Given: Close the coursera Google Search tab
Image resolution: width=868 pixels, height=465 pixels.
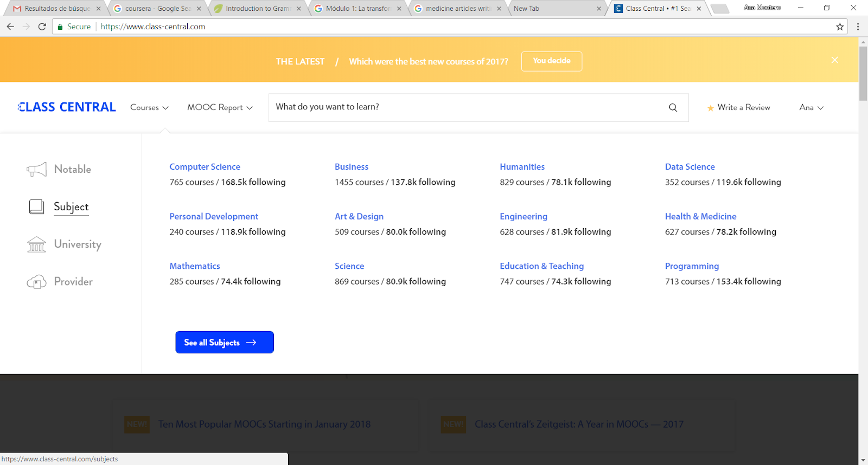Looking at the screenshot, I should click(199, 9).
